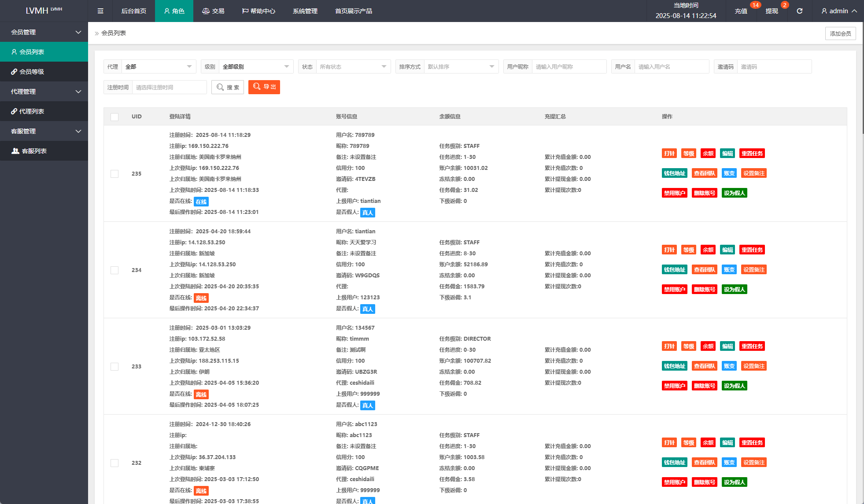Image resolution: width=864 pixels, height=504 pixels.
Task: Click the 提现 notification item
Action: click(772, 11)
